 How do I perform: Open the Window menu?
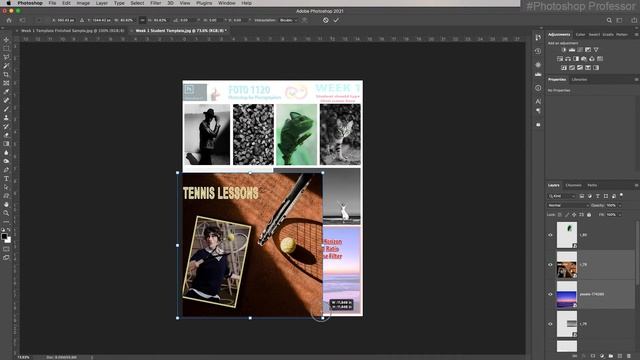pyautogui.click(x=227, y=3)
